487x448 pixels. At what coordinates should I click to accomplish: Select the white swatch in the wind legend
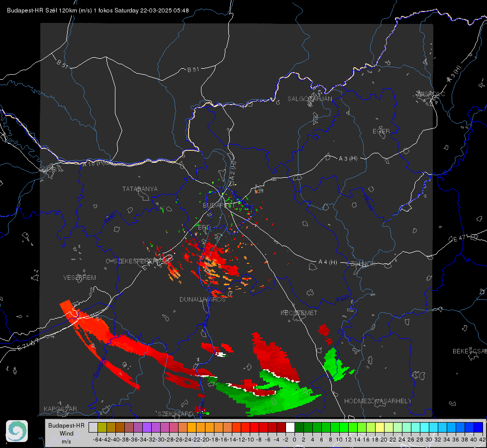click(x=290, y=427)
